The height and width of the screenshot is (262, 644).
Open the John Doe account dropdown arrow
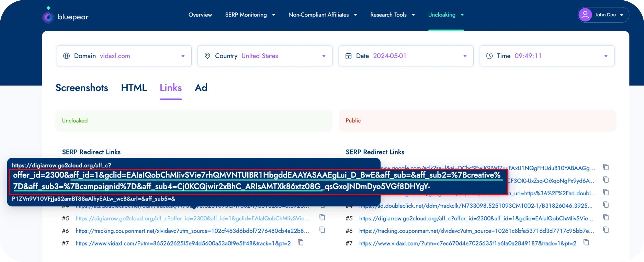point(622,15)
